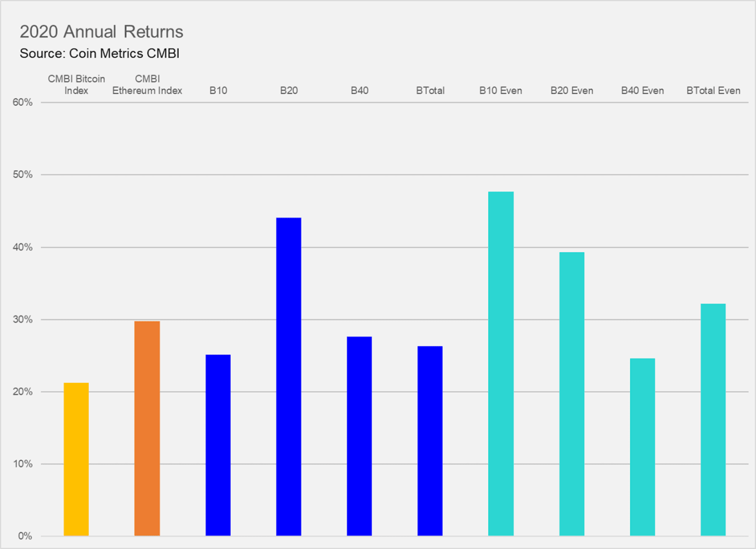Select the yellow CMBI Bitcoin Index bar
Viewport: 756px width, 549px height.
76,459
